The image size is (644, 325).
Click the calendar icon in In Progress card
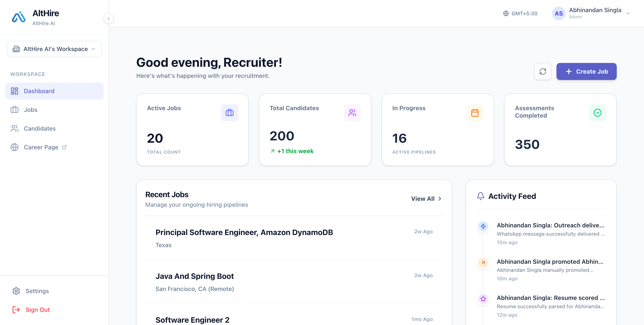[x=475, y=113]
